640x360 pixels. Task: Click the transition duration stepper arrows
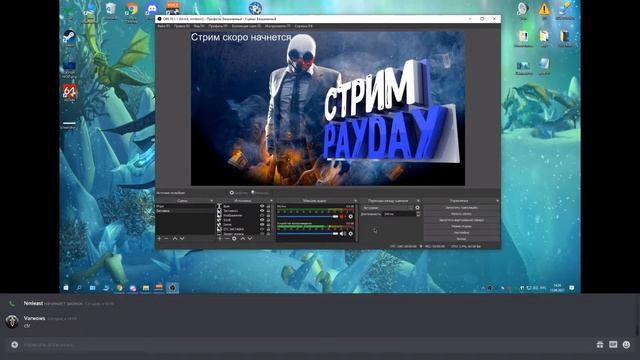click(417, 214)
